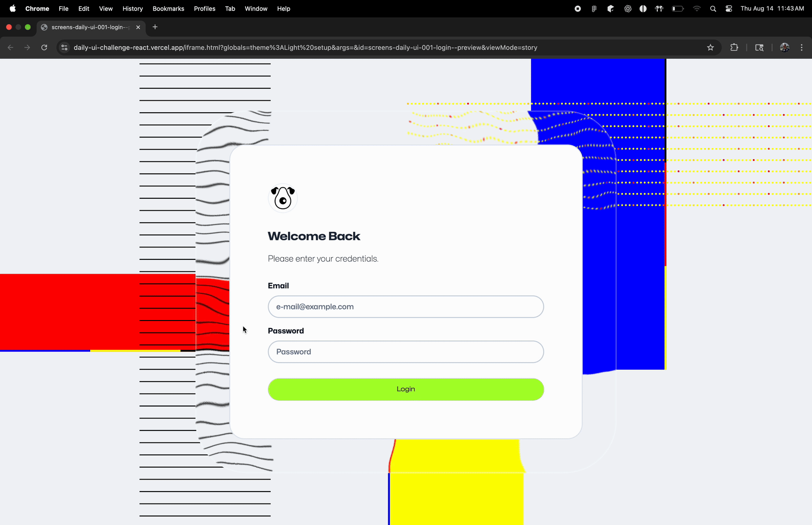Open Spotlight search in the menu bar
This screenshot has height=525, width=812.
(x=713, y=8)
